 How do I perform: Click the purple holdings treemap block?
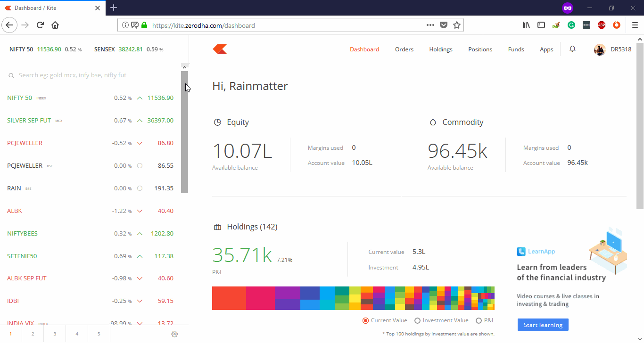[x=288, y=293]
